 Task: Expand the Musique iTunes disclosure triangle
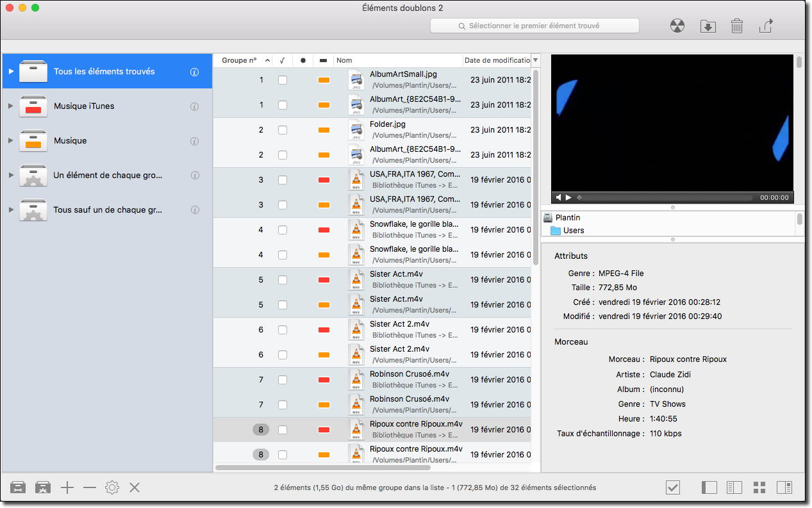point(11,106)
